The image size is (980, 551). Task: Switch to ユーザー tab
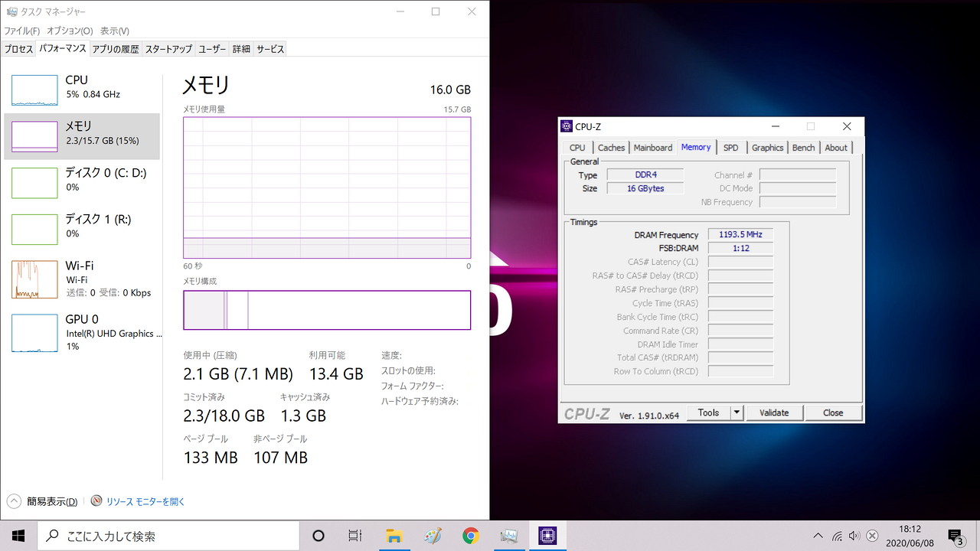pyautogui.click(x=212, y=49)
